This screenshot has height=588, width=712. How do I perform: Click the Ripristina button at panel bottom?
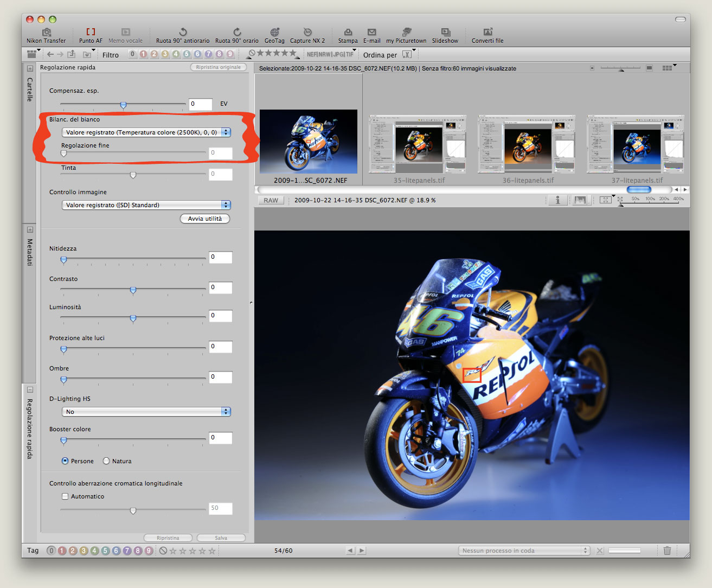pos(168,538)
